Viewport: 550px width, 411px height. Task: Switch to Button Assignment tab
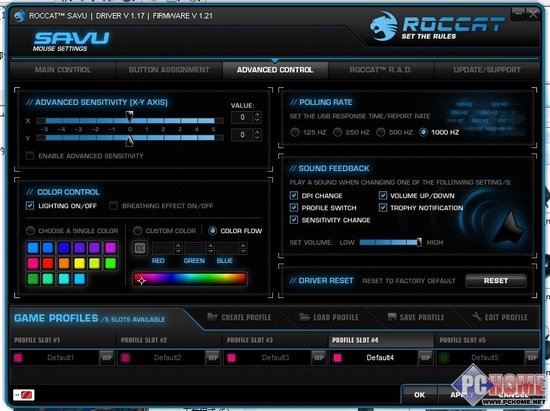coord(169,70)
